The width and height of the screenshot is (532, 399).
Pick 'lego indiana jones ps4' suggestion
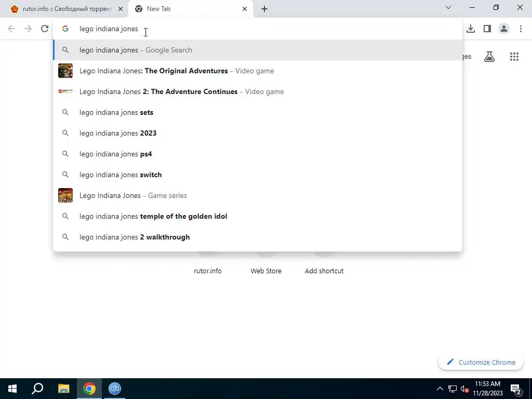pos(258,154)
